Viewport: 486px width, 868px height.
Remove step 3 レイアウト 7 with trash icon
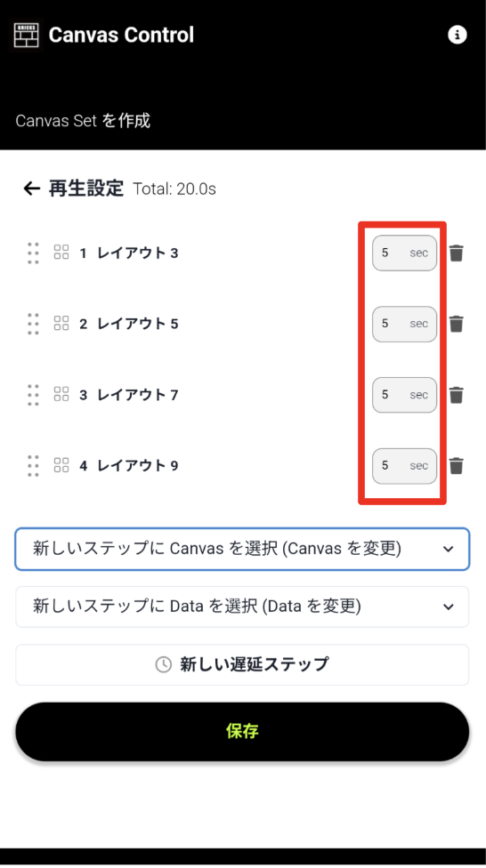tap(456, 395)
